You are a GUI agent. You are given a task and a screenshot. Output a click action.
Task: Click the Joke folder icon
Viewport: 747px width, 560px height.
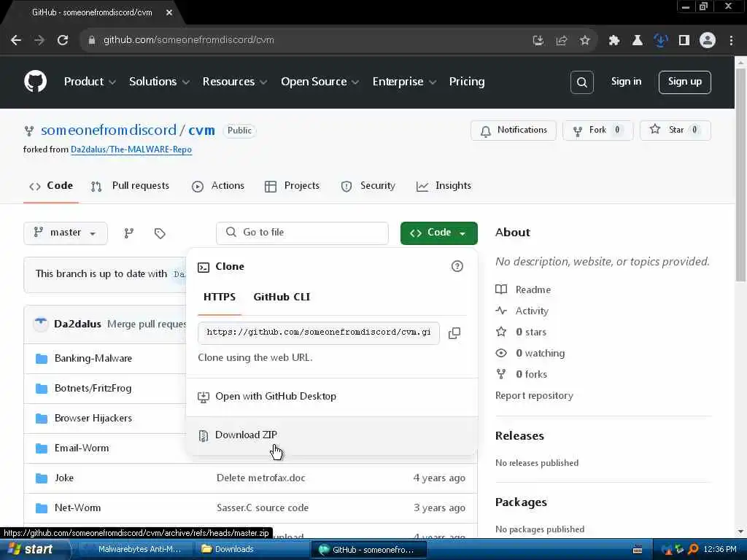pyautogui.click(x=42, y=478)
